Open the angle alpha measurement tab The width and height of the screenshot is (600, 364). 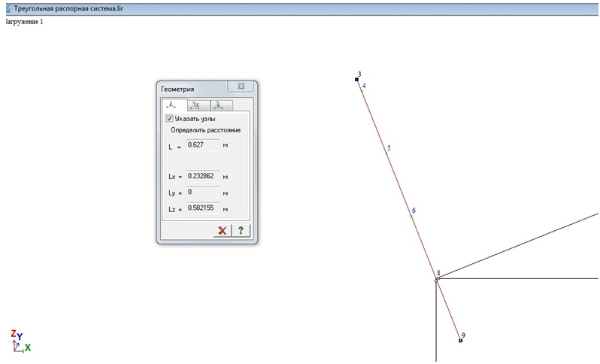point(198,105)
